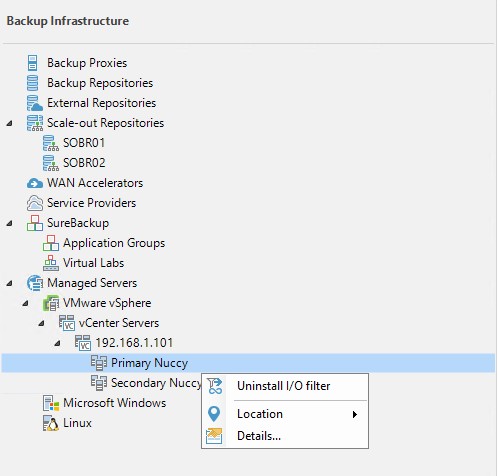500x476 pixels.
Task: Click the Application Groups icon
Action: pos(51,243)
